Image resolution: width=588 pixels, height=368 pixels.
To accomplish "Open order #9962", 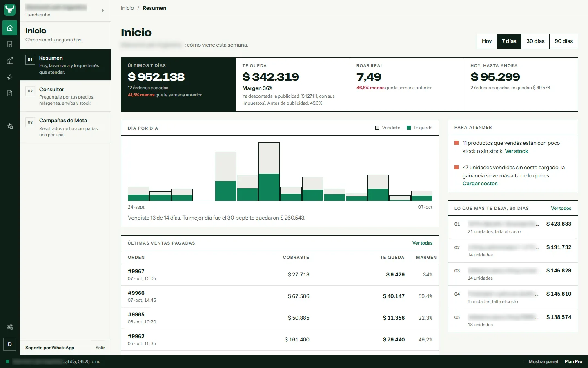I will (280, 340).
